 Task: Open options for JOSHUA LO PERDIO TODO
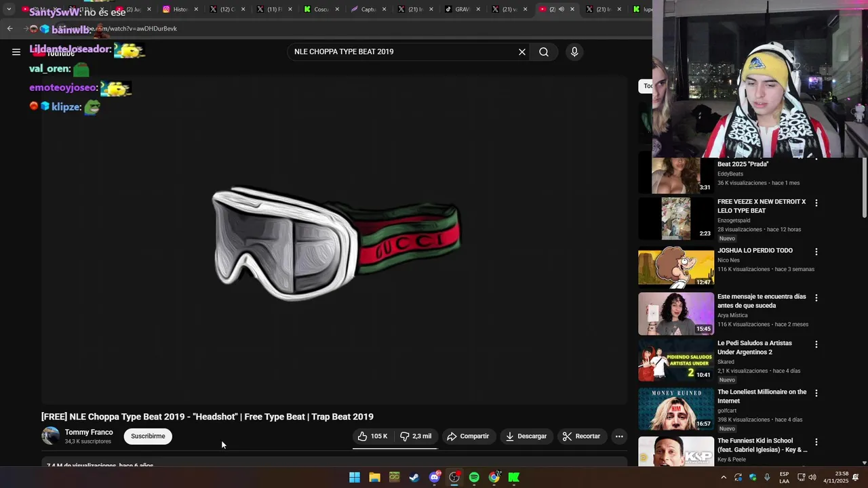click(816, 251)
